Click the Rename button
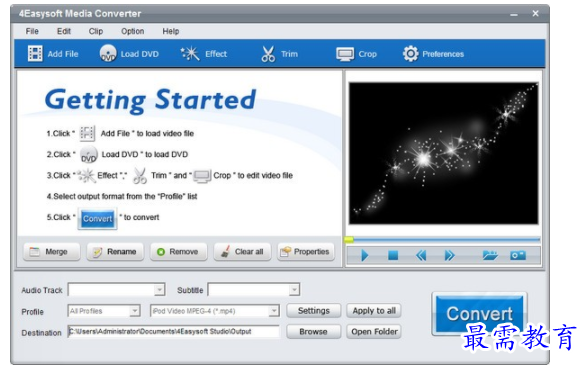The width and height of the screenshot is (585, 369). (115, 252)
